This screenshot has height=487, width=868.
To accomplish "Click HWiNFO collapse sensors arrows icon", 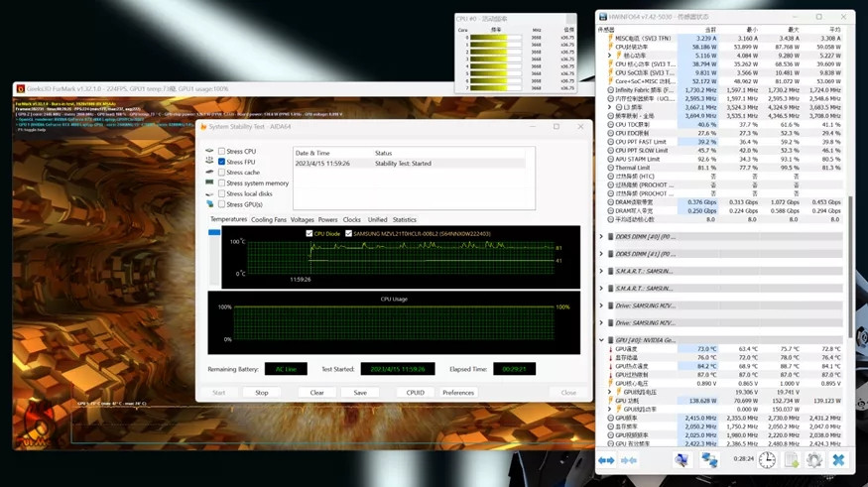I will 629,460.
